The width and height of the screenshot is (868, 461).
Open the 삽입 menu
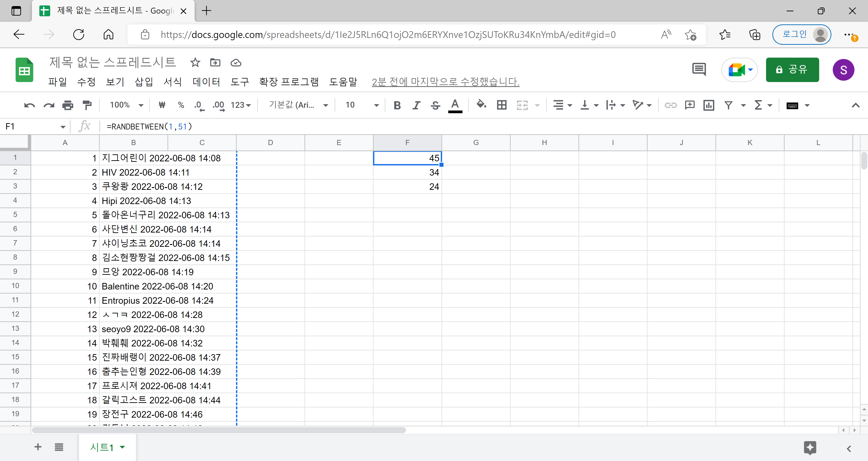point(144,82)
